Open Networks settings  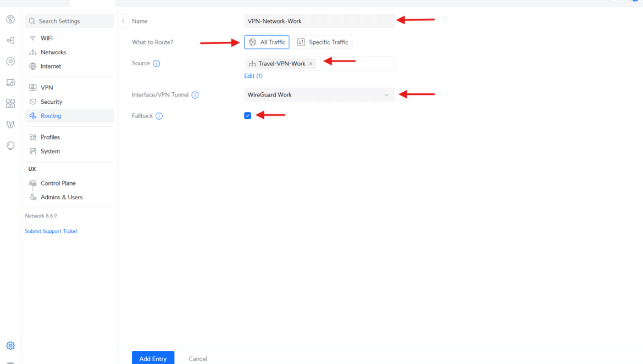point(69,52)
